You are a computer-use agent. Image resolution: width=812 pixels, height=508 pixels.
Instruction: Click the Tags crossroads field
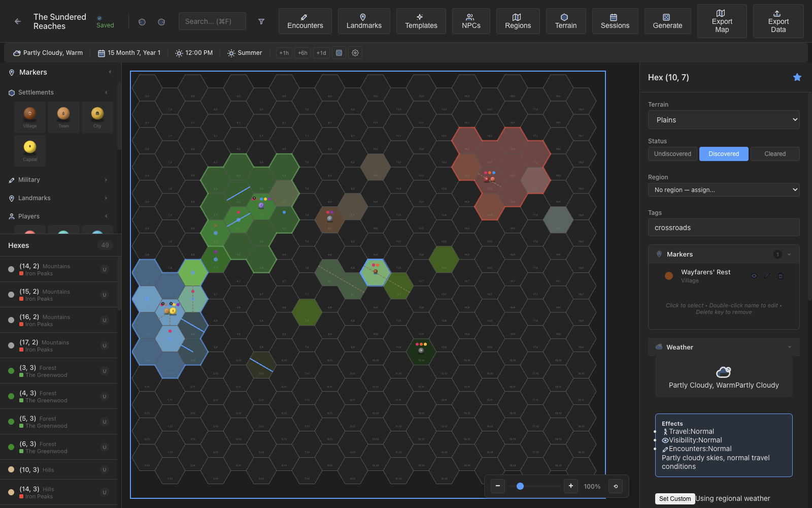click(724, 228)
